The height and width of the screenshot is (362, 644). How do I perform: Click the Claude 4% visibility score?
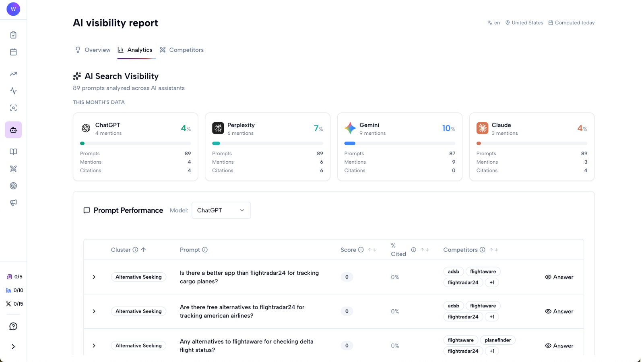point(582,128)
